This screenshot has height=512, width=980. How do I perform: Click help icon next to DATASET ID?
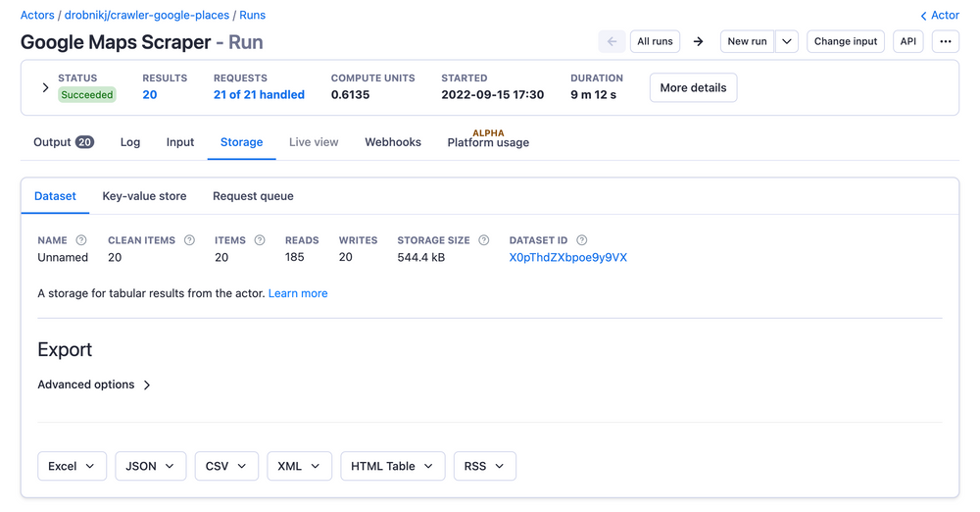pyautogui.click(x=582, y=240)
